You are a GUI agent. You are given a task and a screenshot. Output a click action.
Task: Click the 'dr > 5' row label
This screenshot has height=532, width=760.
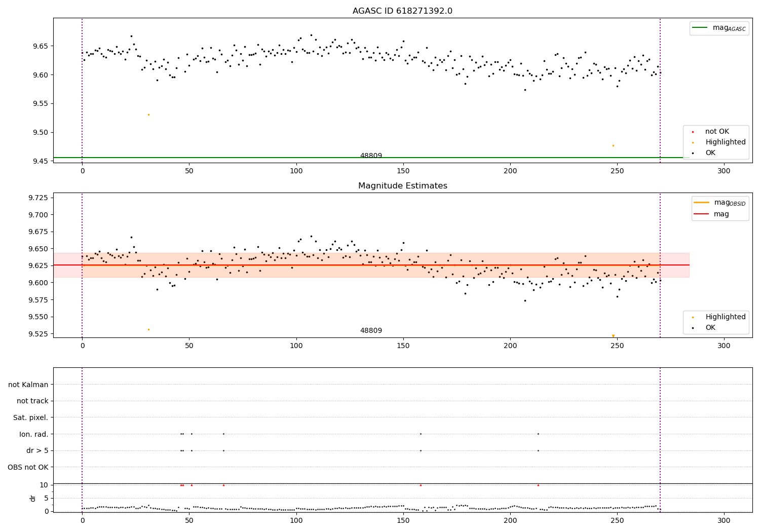coord(37,450)
